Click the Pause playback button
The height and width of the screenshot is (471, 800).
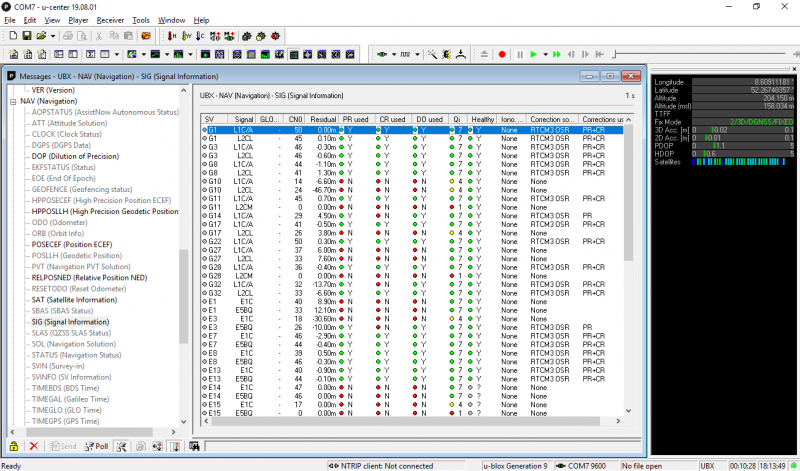pyautogui.click(x=520, y=54)
